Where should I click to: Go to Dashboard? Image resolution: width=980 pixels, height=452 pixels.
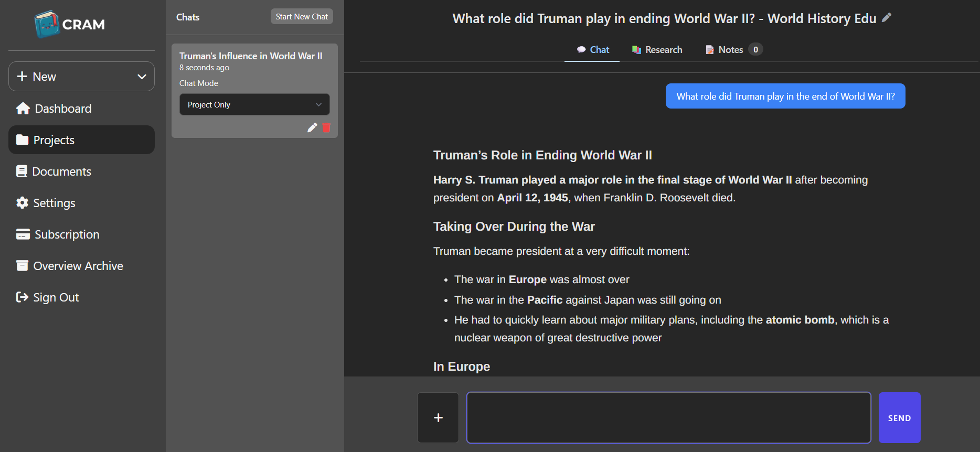81,109
